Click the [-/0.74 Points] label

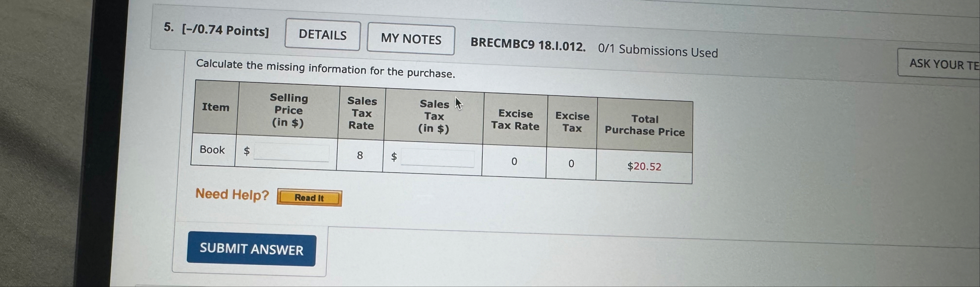pos(226,31)
